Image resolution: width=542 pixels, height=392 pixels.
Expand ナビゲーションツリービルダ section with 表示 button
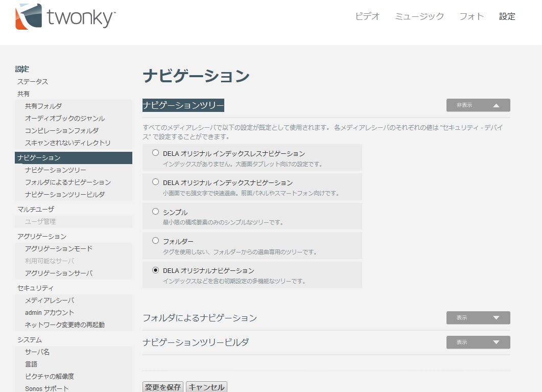478,342
